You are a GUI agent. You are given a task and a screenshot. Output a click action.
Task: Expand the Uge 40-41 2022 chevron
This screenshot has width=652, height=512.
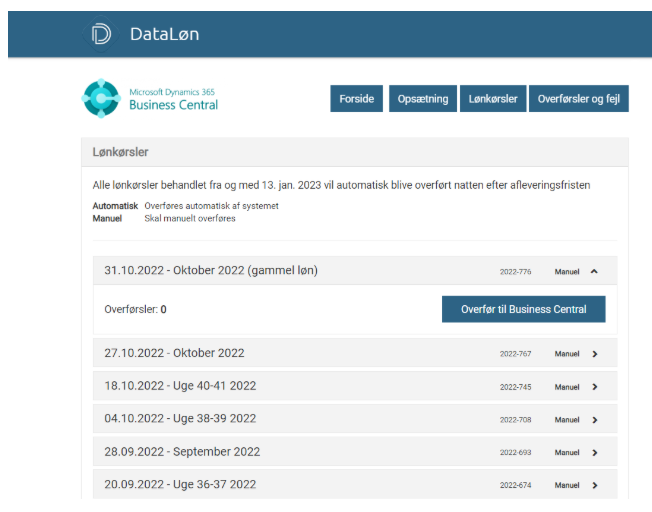594,387
